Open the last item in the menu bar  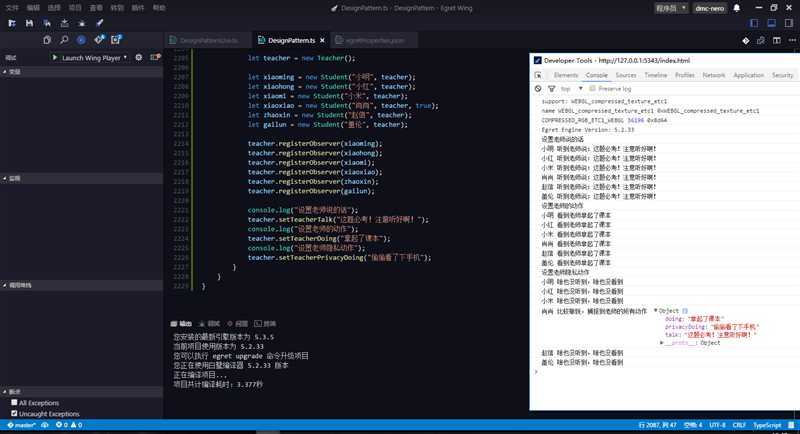159,8
